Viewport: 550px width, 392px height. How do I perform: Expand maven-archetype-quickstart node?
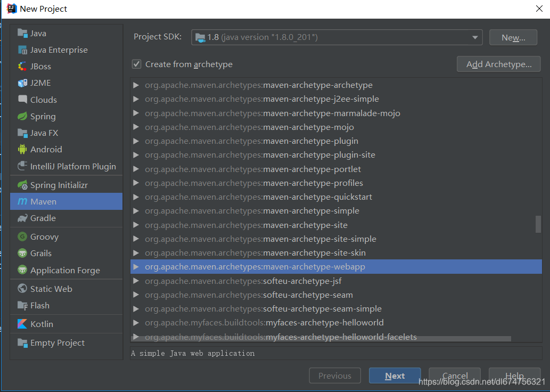[136, 197]
